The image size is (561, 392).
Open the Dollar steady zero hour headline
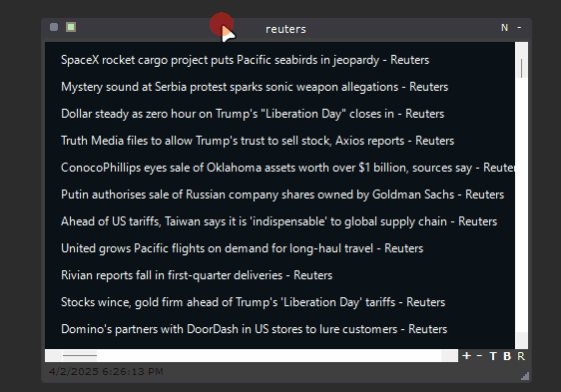pyautogui.click(x=253, y=114)
